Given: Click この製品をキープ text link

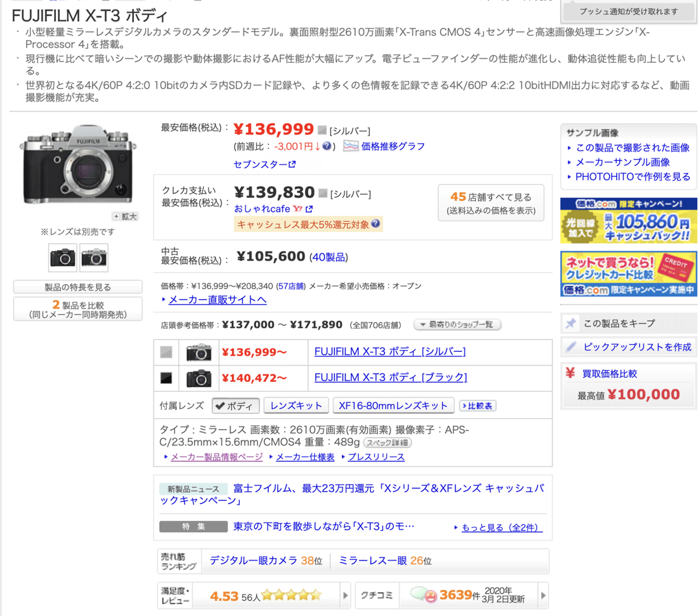Looking at the screenshot, I should point(619,323).
